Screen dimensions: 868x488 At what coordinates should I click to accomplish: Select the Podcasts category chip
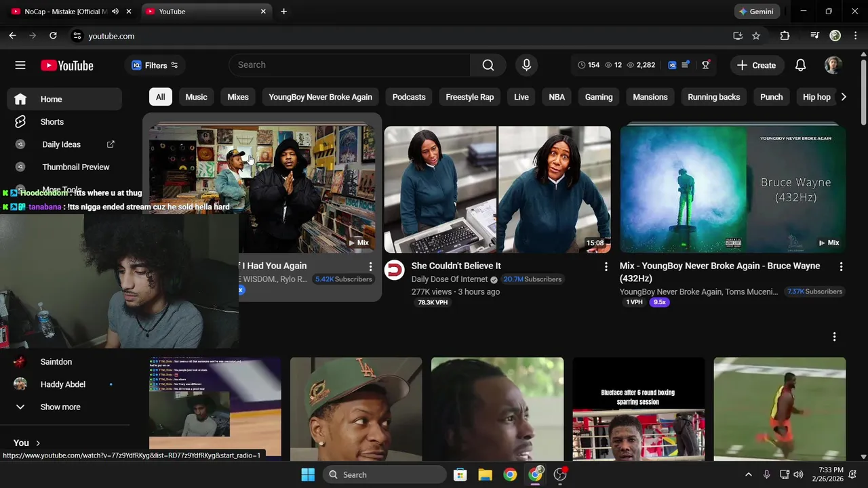tap(409, 97)
